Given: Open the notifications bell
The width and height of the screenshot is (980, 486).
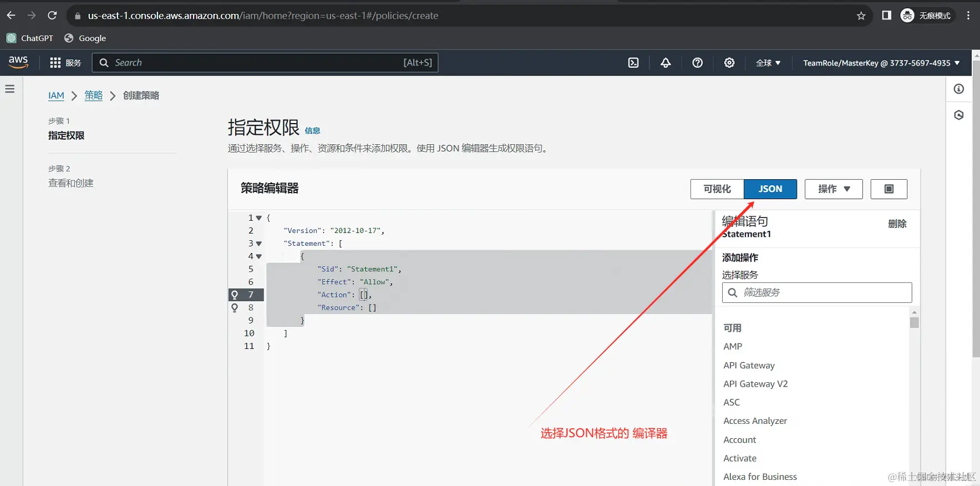Looking at the screenshot, I should pos(666,63).
